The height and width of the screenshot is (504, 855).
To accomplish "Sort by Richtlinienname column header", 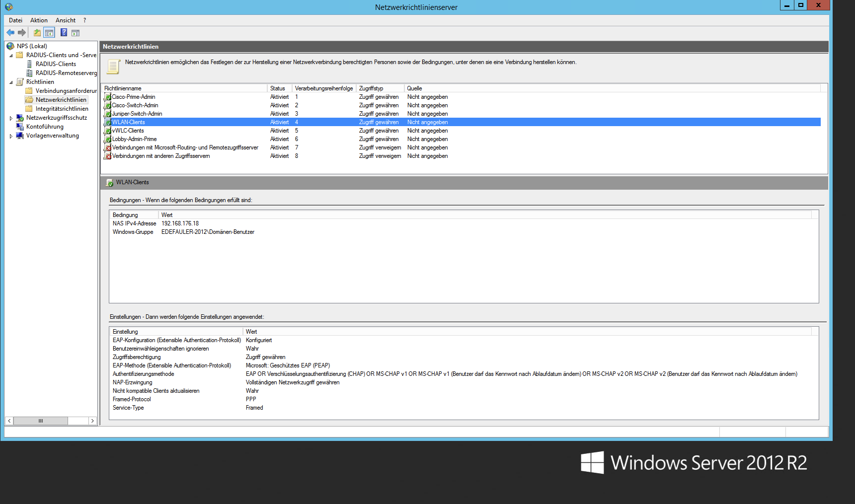I will (185, 88).
